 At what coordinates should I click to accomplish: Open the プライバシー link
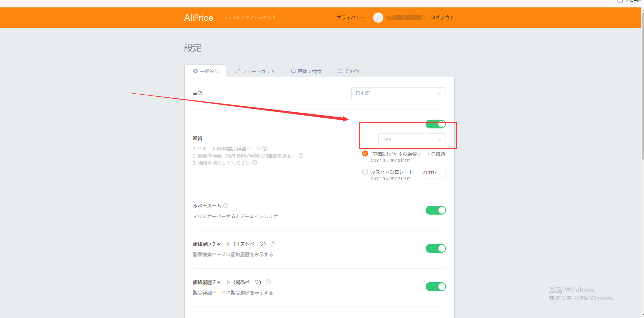coord(351,18)
